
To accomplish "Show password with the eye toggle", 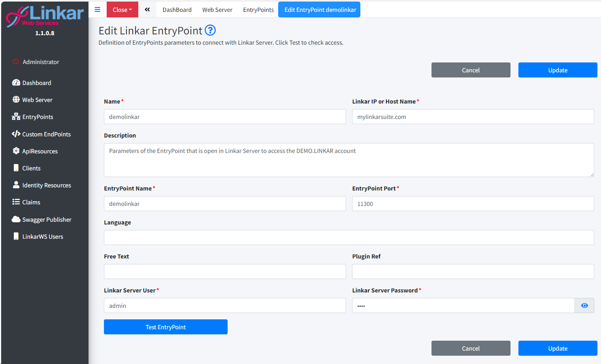I will 584,306.
